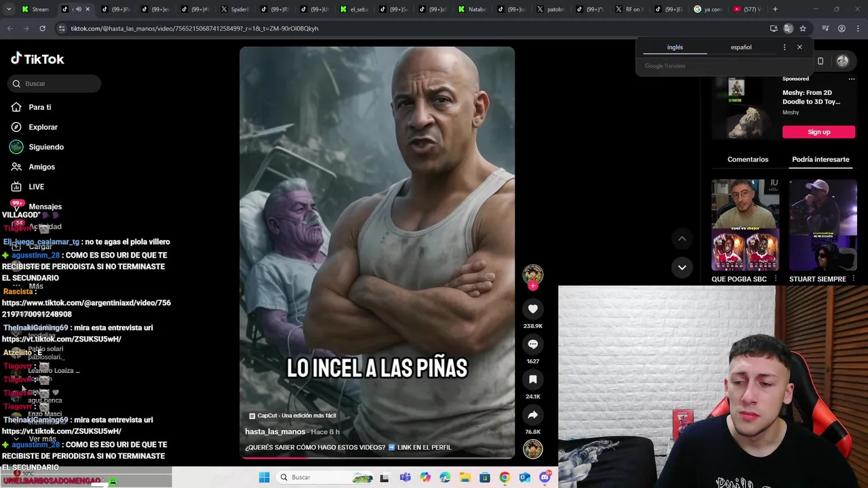This screenshot has width=868, height=488.
Task: Click the CapCut edición más fácil tag
Action: [292, 415]
